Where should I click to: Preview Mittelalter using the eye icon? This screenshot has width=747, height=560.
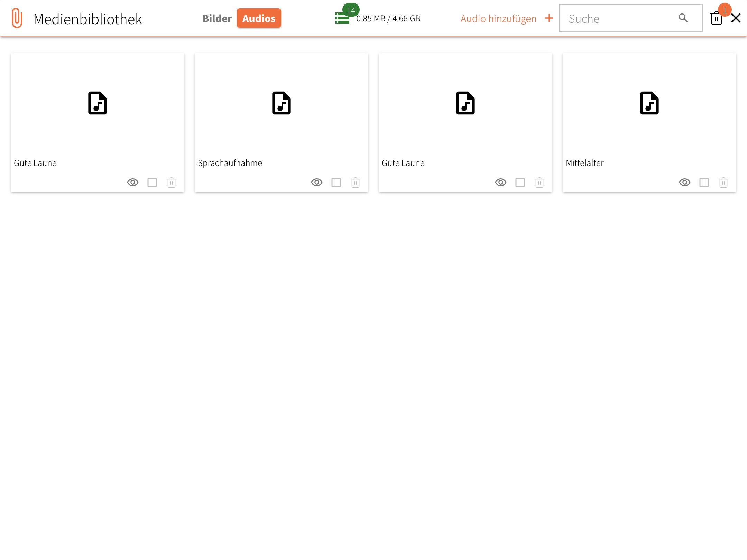click(x=684, y=183)
